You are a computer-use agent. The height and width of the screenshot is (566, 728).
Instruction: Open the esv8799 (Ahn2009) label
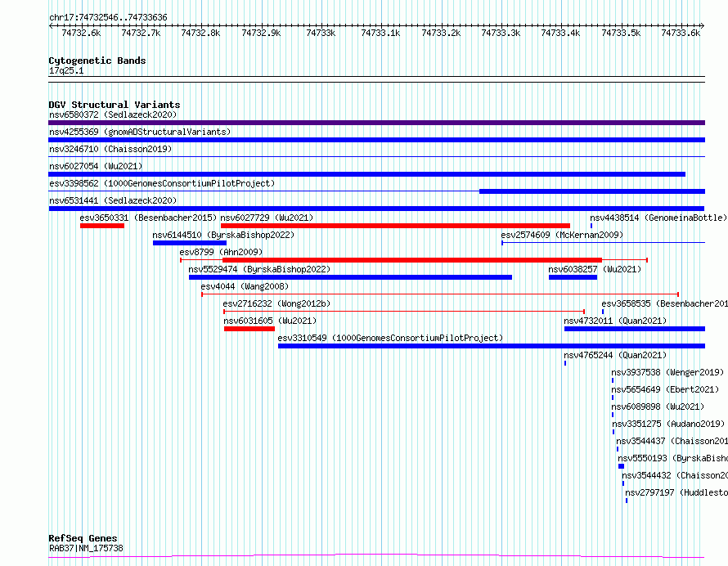pos(221,252)
